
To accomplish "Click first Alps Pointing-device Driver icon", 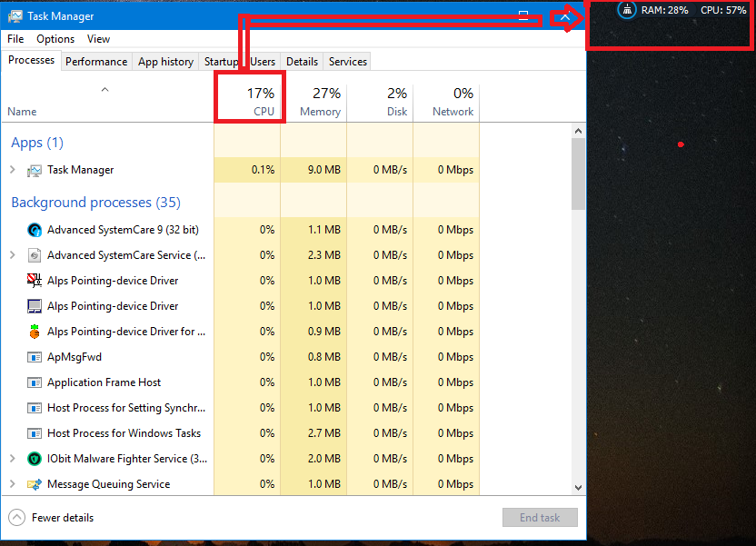I will 35,281.
